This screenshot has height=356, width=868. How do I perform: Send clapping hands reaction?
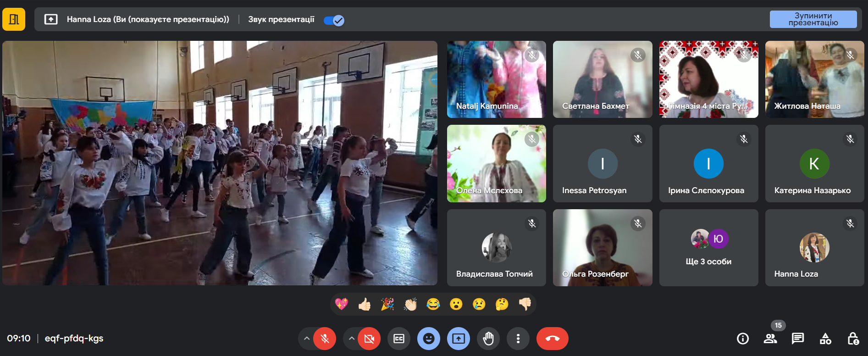click(x=410, y=304)
